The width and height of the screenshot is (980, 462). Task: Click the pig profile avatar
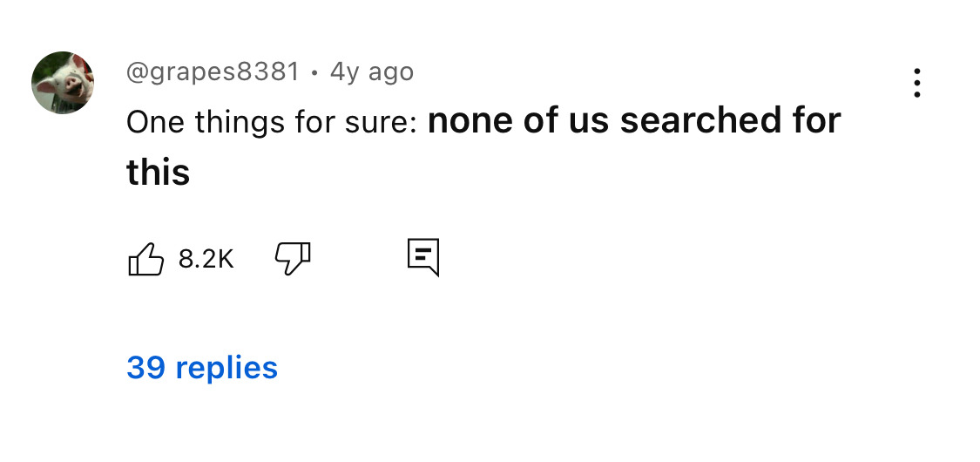tap(63, 82)
